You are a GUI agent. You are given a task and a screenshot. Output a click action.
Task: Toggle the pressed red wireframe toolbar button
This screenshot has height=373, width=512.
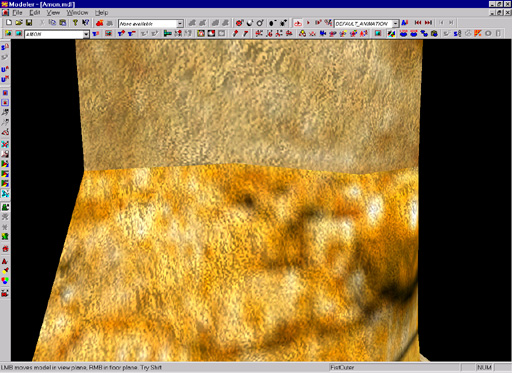pos(298,23)
